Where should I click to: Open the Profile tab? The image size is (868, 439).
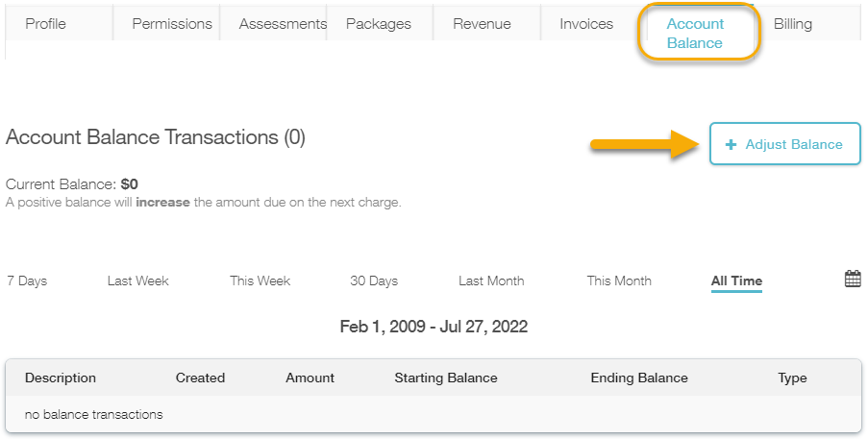(45, 24)
